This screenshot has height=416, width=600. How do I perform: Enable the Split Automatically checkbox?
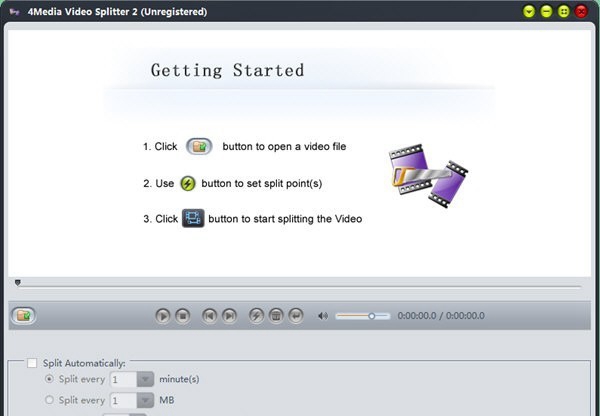pos(32,363)
